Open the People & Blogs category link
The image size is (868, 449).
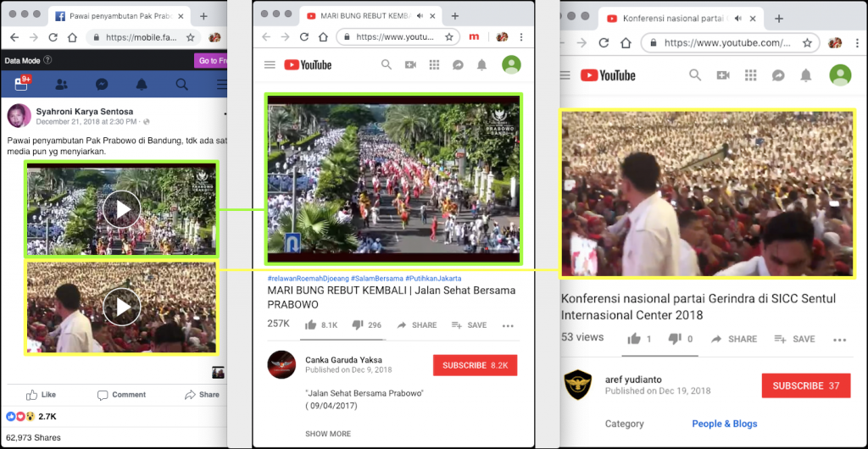(724, 424)
